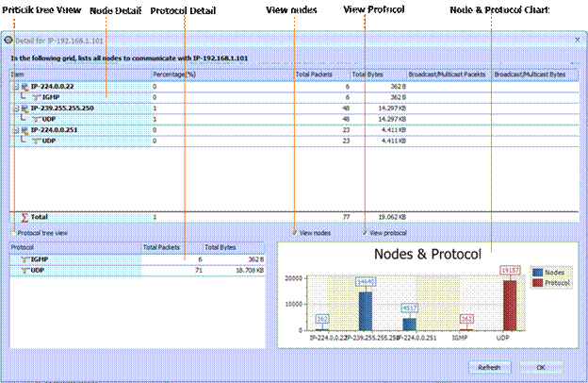Click the Broadcast/Multicast Packets column header
Image resolution: width=588 pixels, height=383 pixels.
[x=449, y=75]
